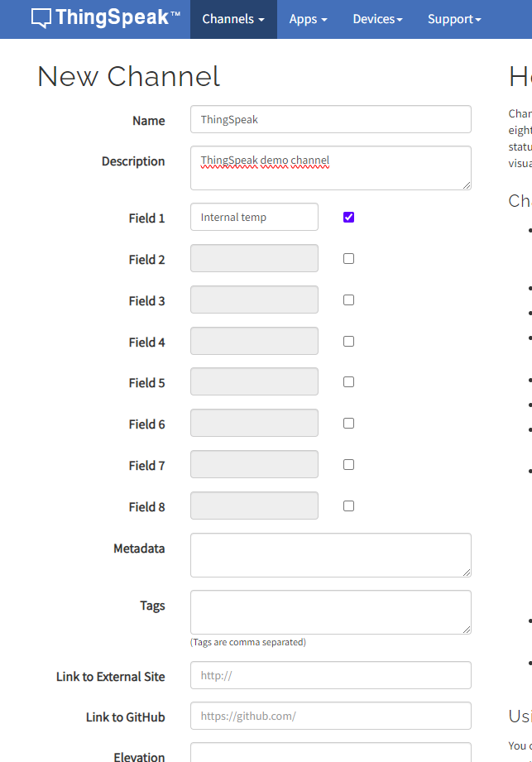
Task: Click the Field 5 text box
Action: click(x=254, y=381)
